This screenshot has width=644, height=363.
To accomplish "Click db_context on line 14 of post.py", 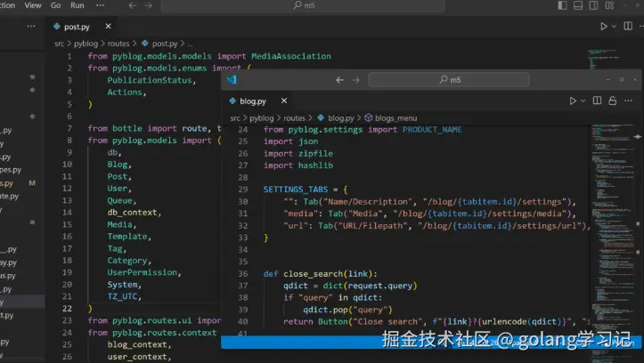I will tap(132, 213).
